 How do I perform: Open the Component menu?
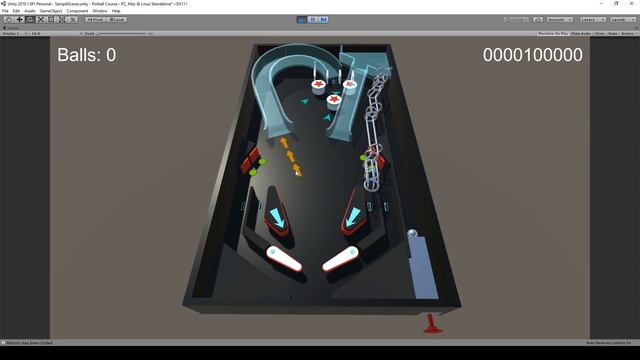point(77,11)
